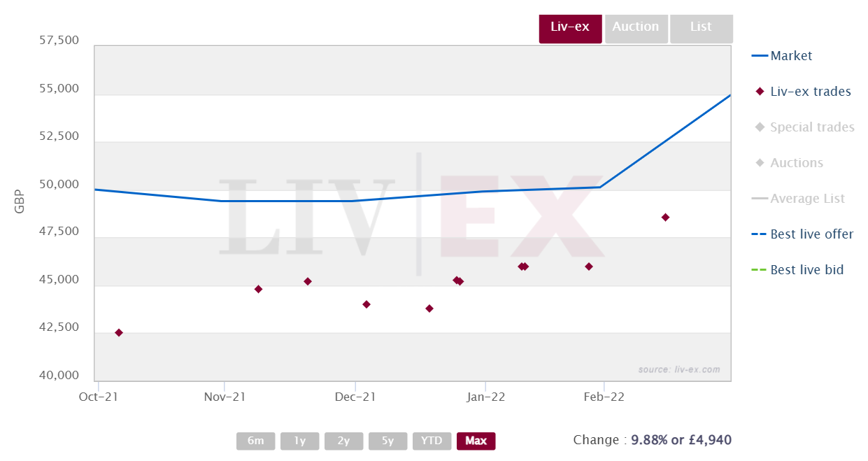Enable Special trades in the legend
This screenshot has height=461, width=868.
click(x=804, y=127)
